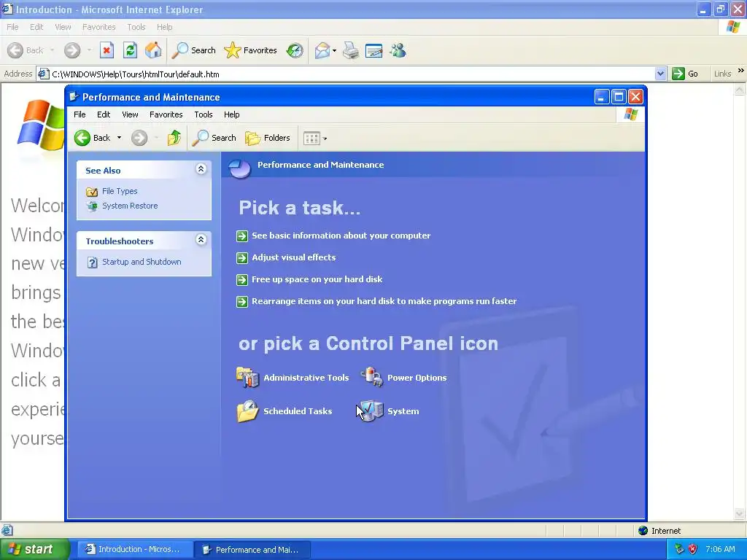
Task: Click the Print icon in Internet Explorer
Action: (x=351, y=50)
